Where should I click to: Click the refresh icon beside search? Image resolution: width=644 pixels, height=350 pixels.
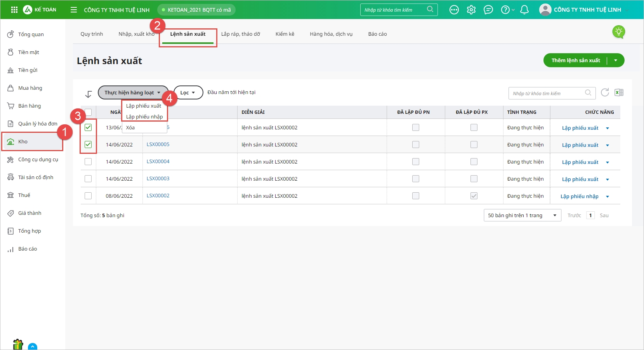(604, 92)
